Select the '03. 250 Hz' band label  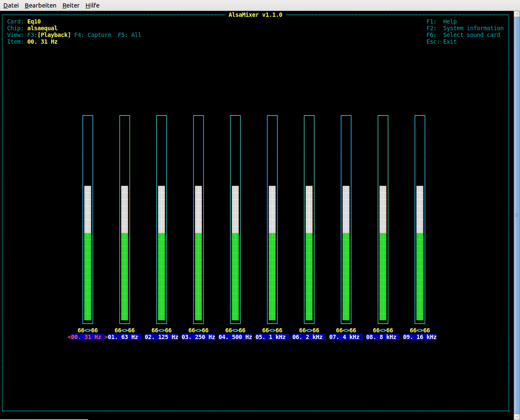pyautogui.click(x=198, y=337)
